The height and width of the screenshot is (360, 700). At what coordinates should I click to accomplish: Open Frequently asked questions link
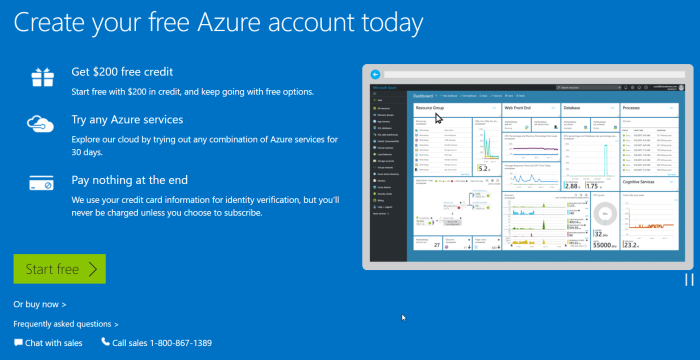(x=66, y=324)
